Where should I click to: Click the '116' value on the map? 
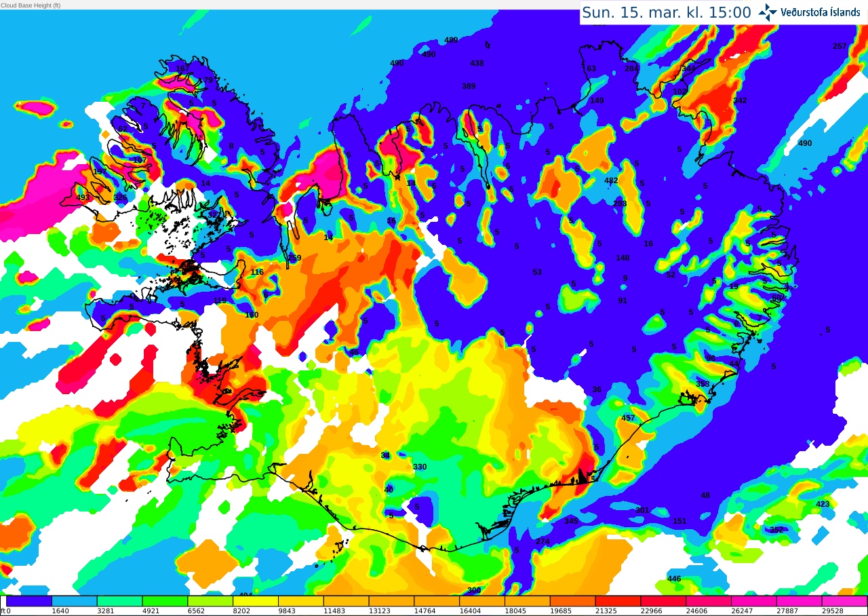257,272
